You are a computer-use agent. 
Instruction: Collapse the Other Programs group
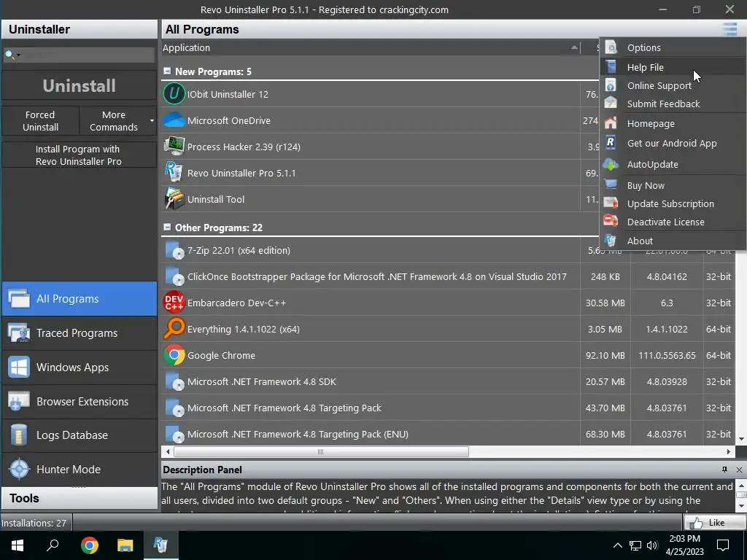[167, 227]
